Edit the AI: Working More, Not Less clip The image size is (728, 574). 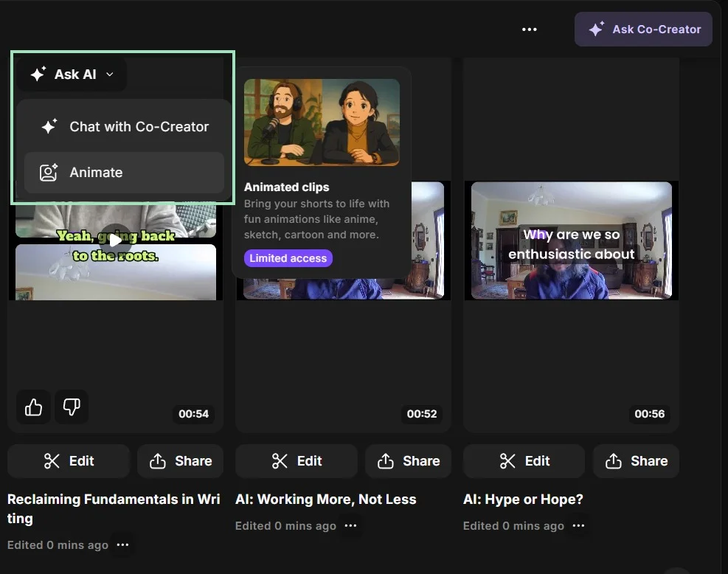(297, 461)
